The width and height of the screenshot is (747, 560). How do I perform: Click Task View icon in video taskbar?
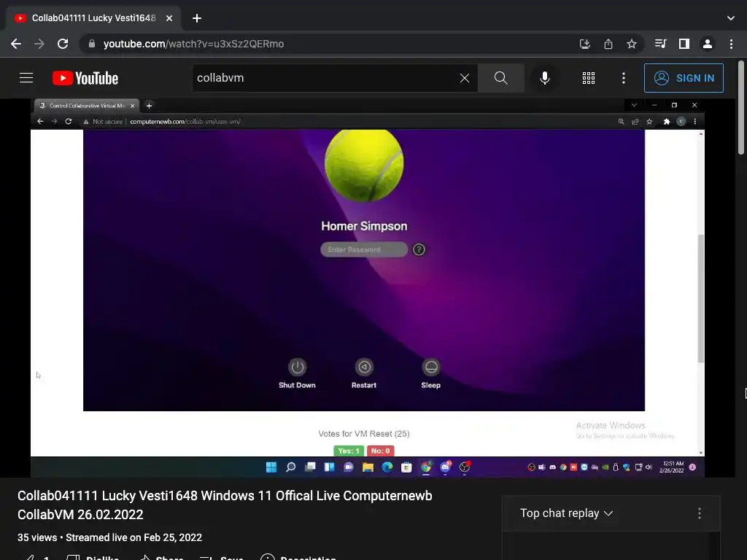[310, 467]
